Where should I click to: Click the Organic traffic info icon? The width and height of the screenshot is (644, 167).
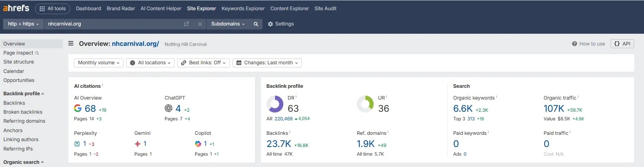pos(578,96)
